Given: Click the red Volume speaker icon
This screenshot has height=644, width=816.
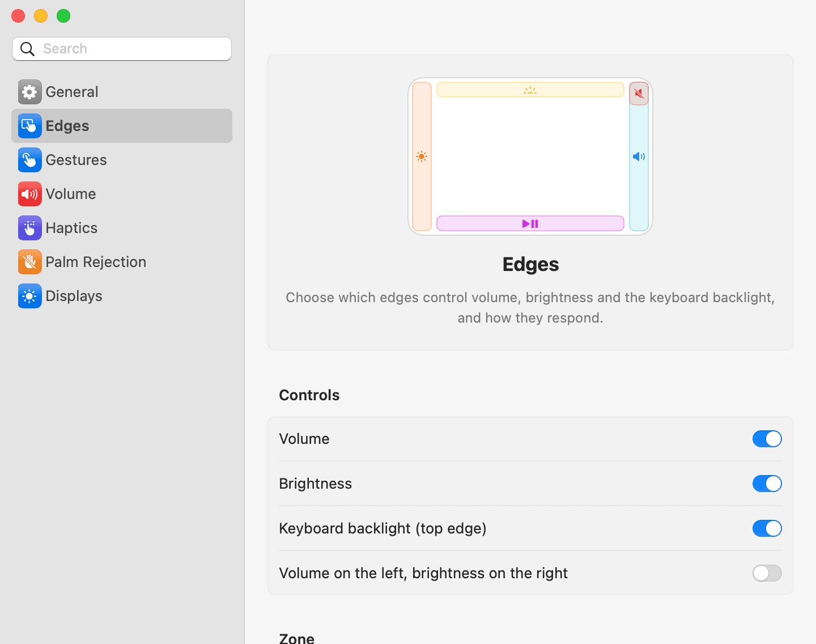Looking at the screenshot, I should point(29,194).
